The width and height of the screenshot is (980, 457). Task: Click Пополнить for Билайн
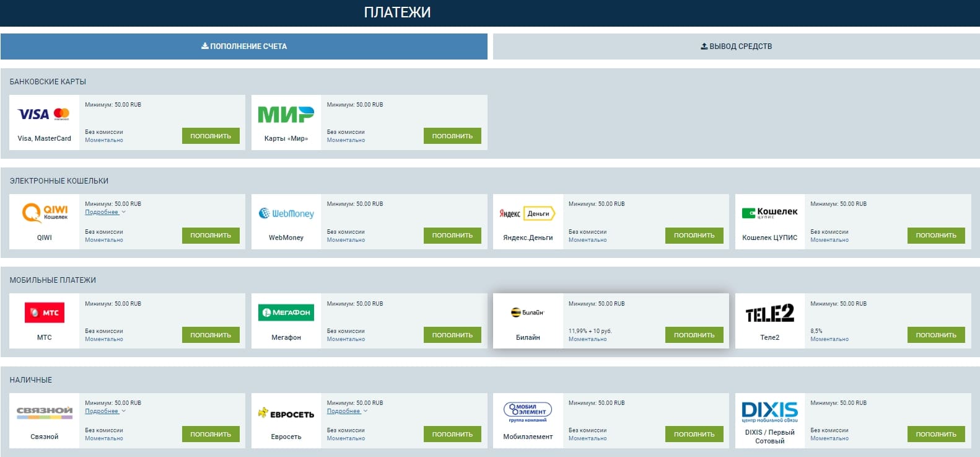coord(694,335)
